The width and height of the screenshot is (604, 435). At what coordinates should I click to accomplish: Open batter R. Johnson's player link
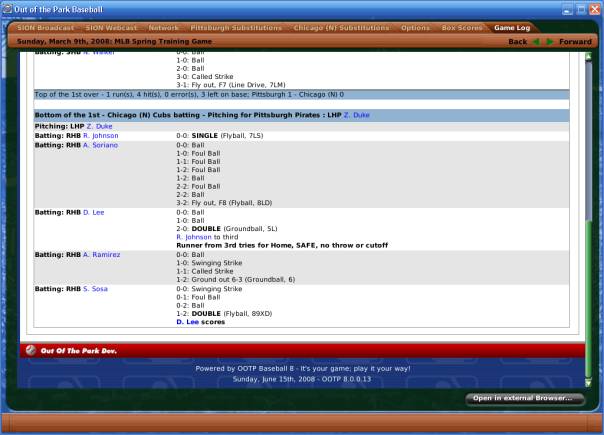click(101, 136)
